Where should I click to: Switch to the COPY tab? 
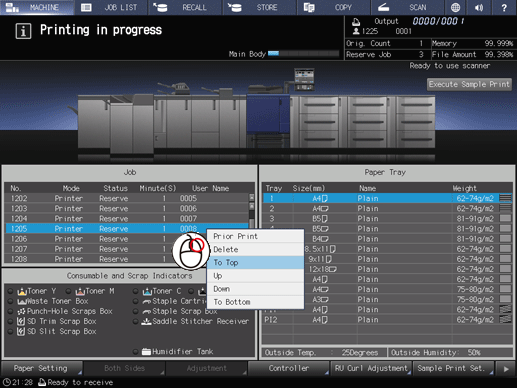[x=333, y=7]
